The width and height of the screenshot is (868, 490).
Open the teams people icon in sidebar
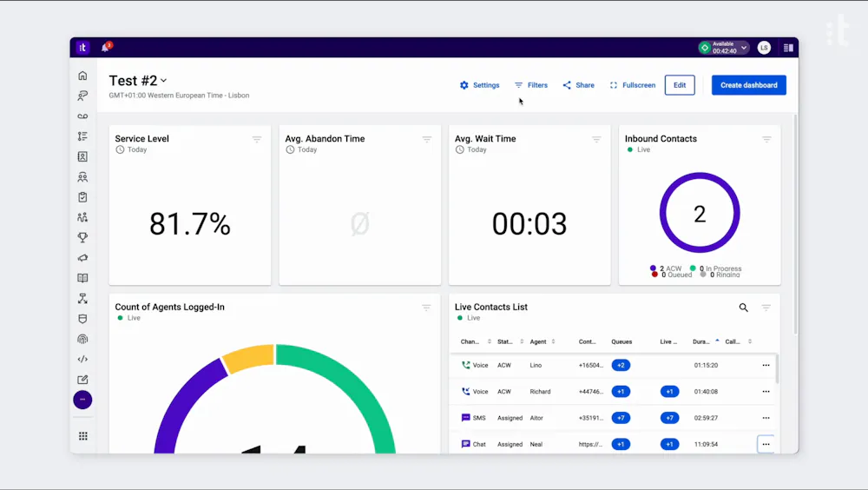coord(82,217)
